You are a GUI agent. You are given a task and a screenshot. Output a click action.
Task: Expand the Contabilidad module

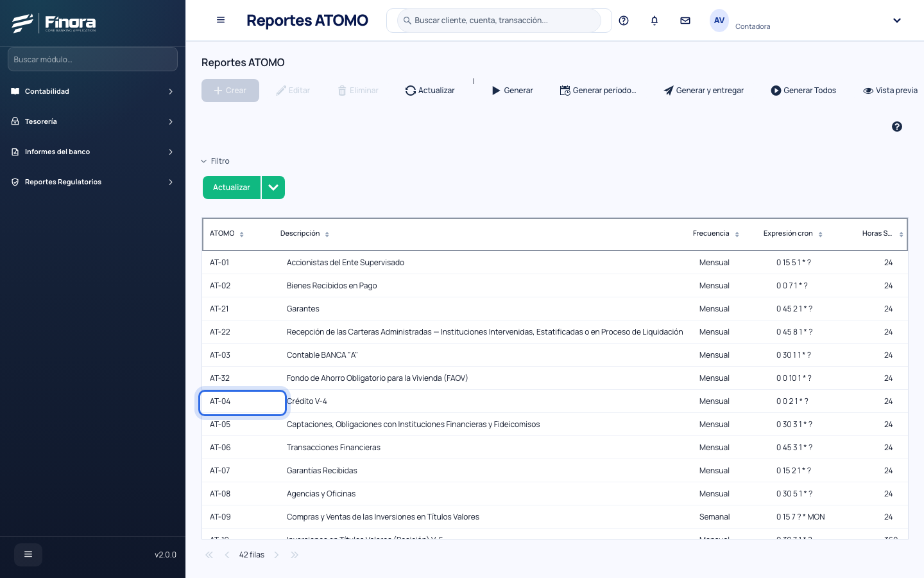click(x=92, y=91)
